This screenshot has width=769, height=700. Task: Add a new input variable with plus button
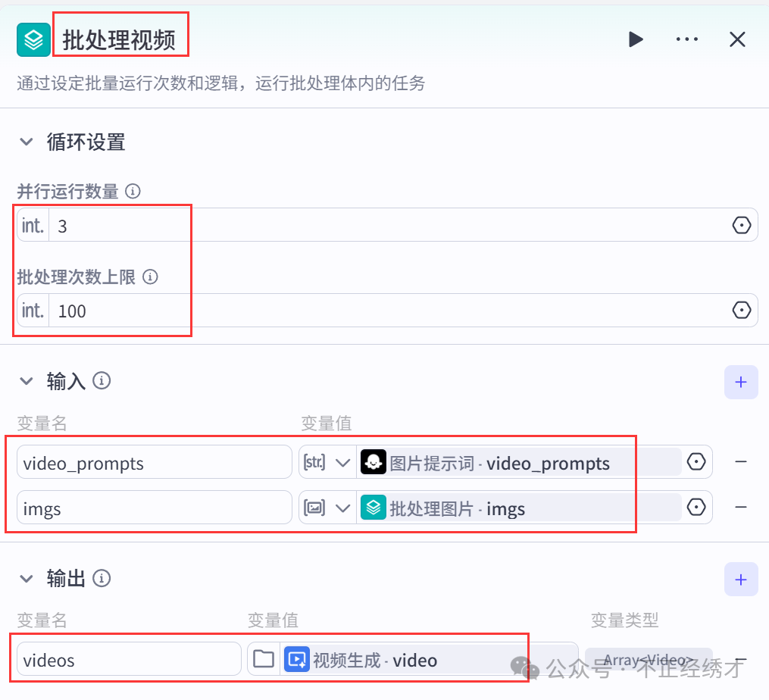pyautogui.click(x=741, y=382)
